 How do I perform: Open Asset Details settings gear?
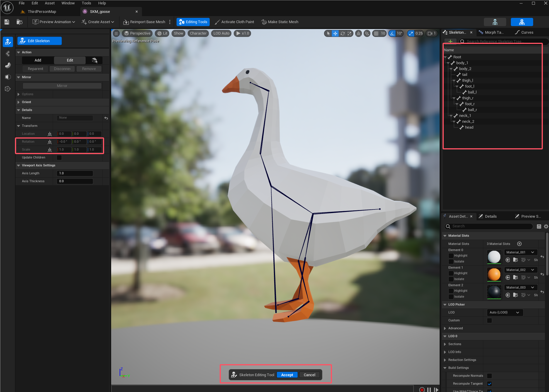[x=546, y=226]
